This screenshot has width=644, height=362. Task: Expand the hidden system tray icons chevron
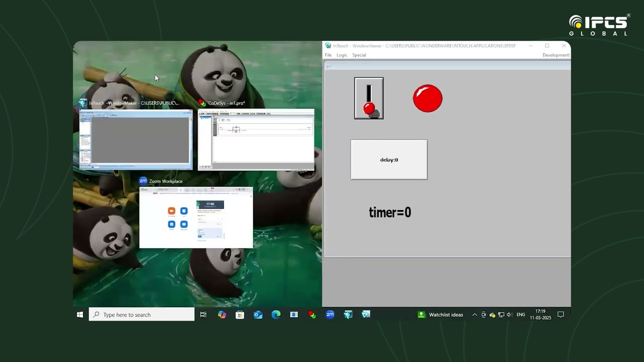[474, 315]
